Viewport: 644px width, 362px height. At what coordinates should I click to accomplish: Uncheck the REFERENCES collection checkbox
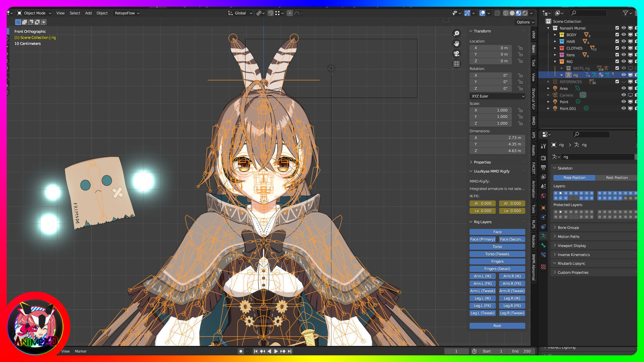tap(617, 81)
